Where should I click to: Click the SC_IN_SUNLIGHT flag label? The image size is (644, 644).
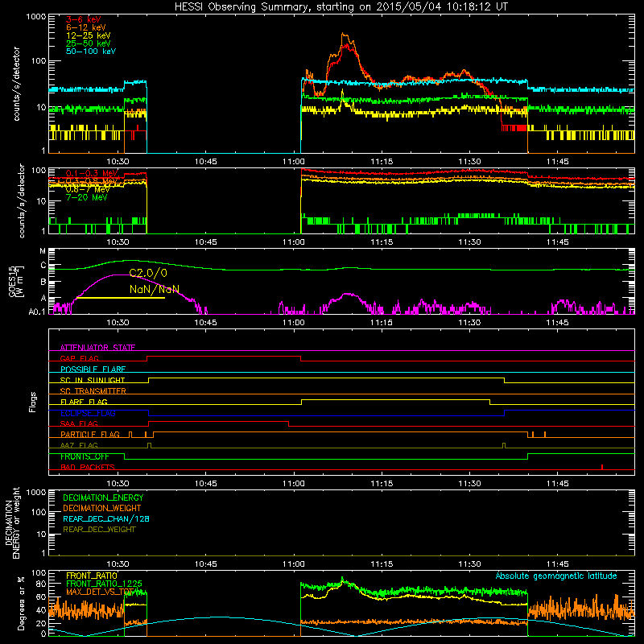pos(93,380)
